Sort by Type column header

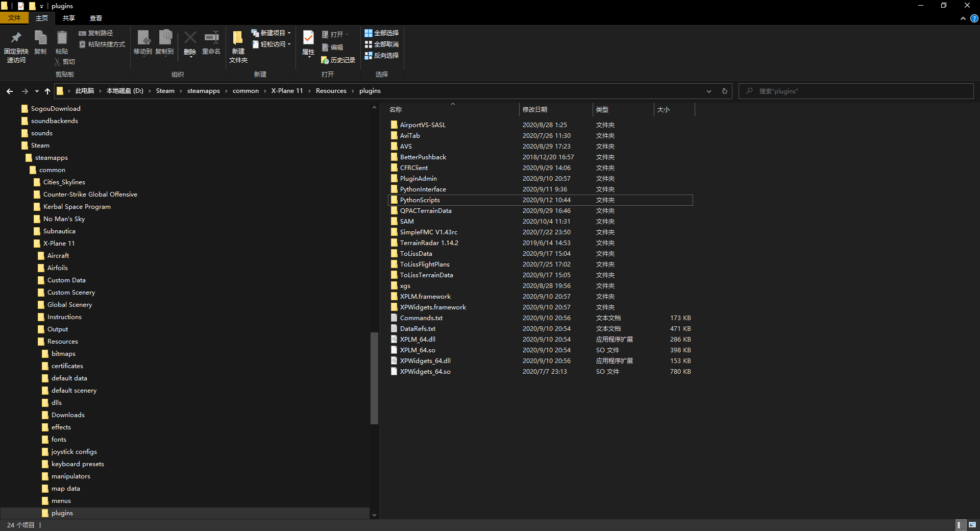(x=623, y=110)
